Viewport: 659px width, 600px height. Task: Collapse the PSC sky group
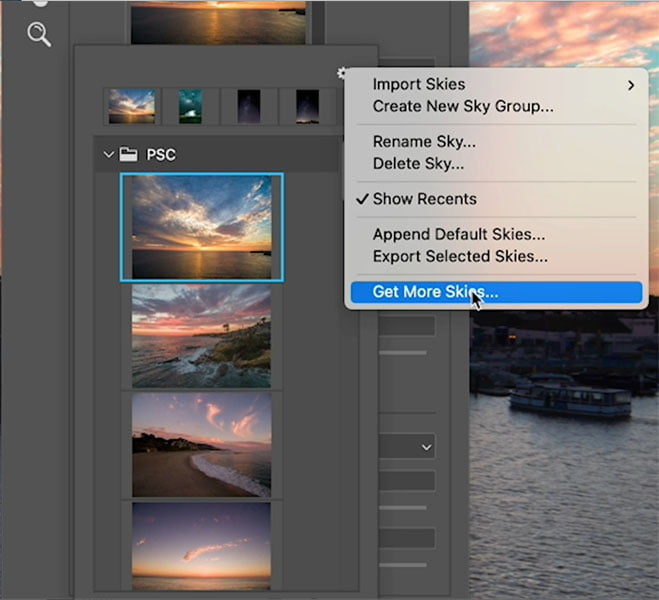click(108, 155)
